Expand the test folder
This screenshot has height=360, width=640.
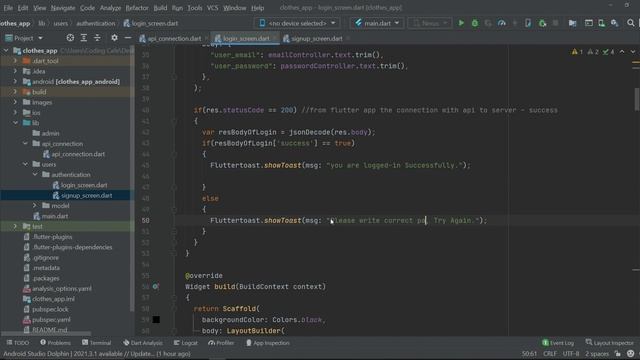click(16, 226)
